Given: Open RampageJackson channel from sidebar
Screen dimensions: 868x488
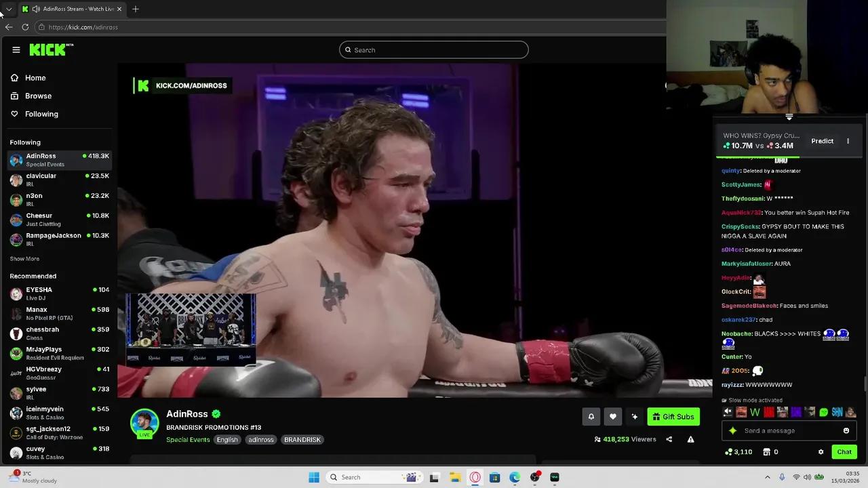Looking at the screenshot, I should coord(59,239).
